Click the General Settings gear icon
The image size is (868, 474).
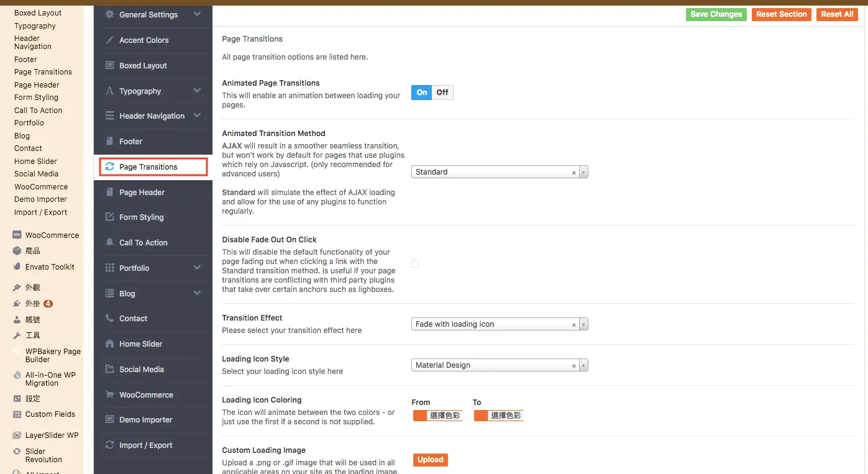pyautogui.click(x=109, y=14)
